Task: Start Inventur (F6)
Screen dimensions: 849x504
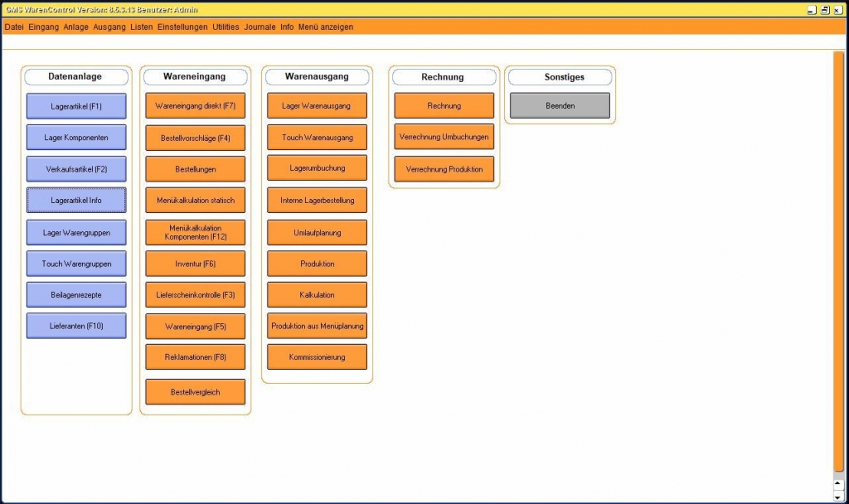Action: [x=195, y=263]
